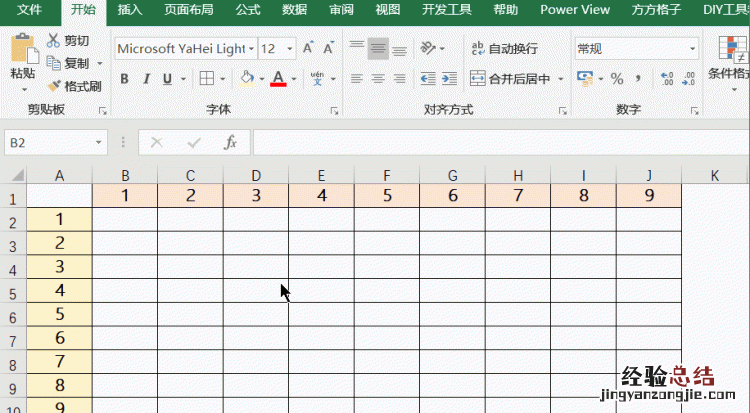
Task: Click the insert function fx icon
Action: point(230,143)
